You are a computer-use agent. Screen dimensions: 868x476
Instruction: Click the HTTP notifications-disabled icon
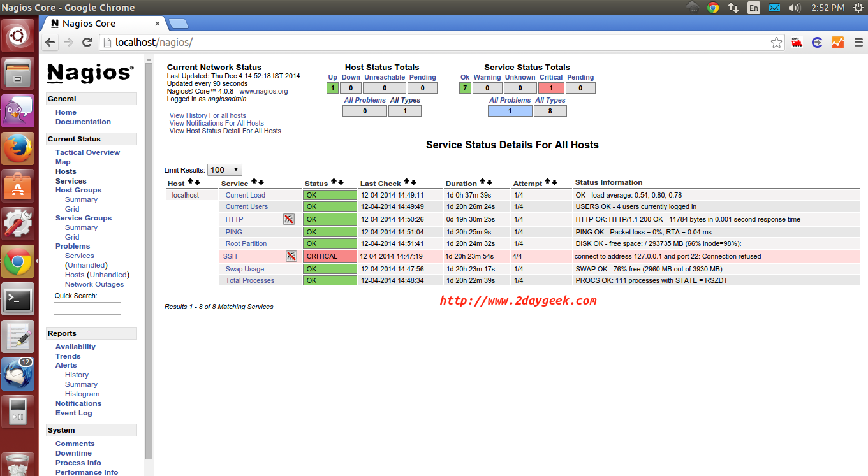coord(289,219)
